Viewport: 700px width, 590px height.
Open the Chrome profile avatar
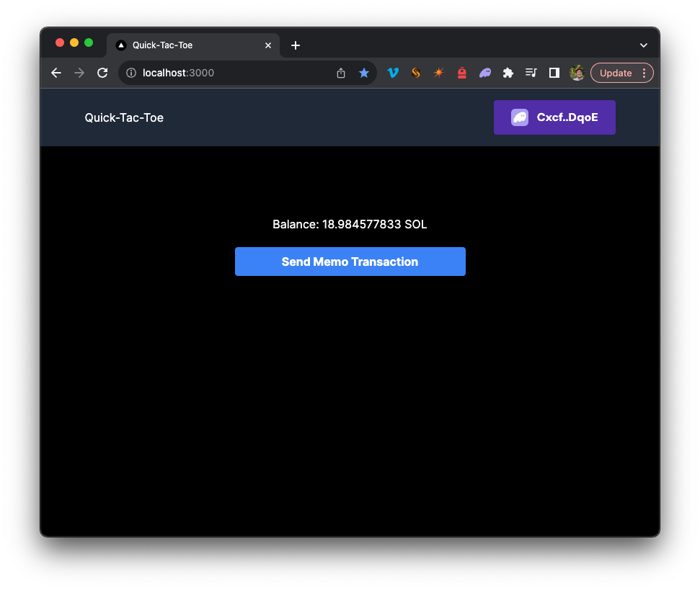click(x=577, y=73)
